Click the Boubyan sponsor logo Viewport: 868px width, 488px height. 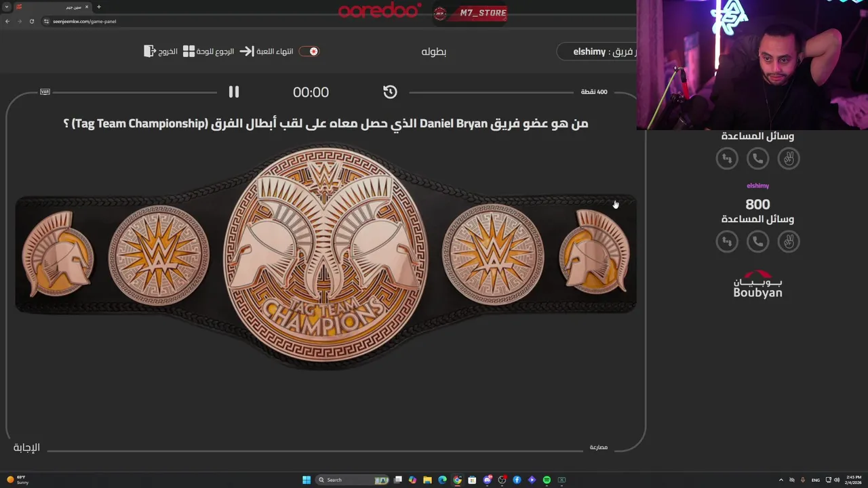click(x=757, y=284)
